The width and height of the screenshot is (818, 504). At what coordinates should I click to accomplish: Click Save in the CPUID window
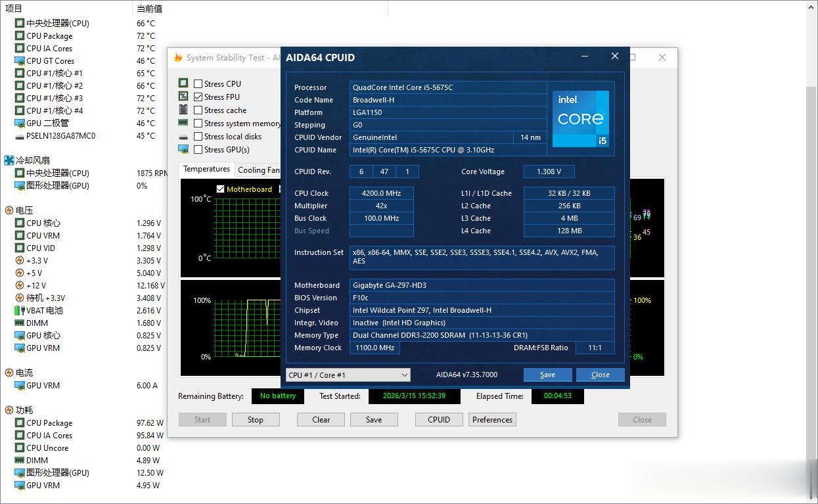(x=547, y=375)
